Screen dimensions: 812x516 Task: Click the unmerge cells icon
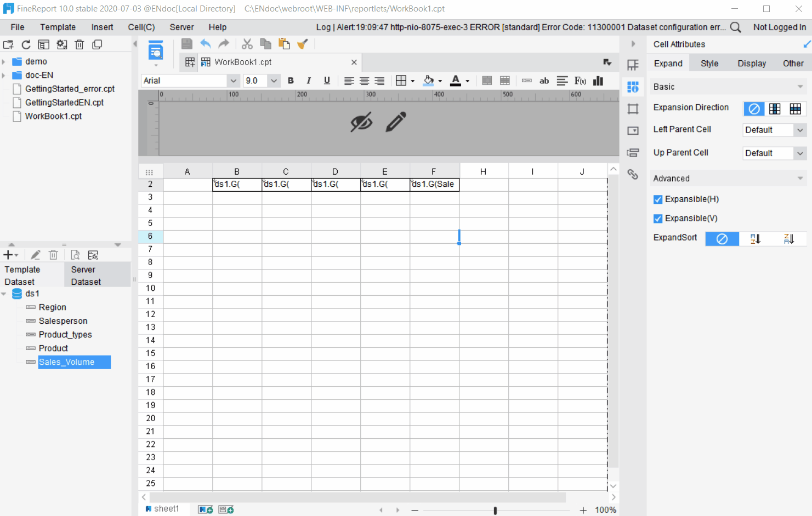[x=505, y=81]
